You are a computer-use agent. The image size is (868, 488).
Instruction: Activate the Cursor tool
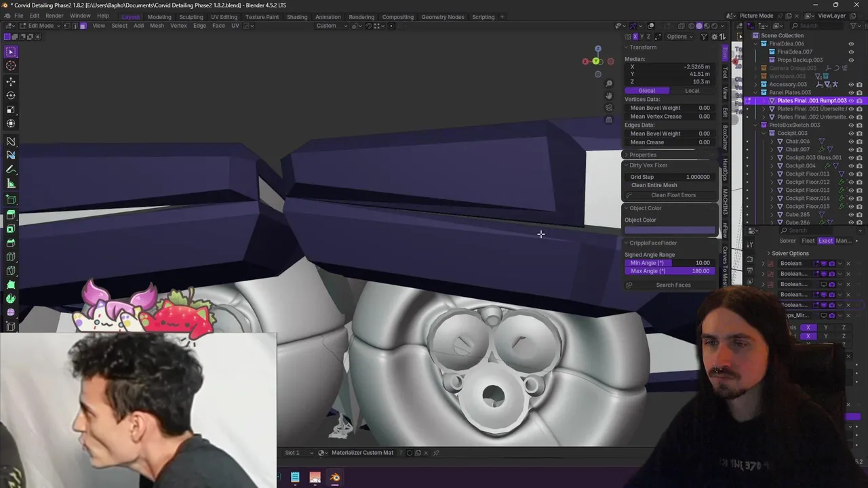pyautogui.click(x=11, y=66)
